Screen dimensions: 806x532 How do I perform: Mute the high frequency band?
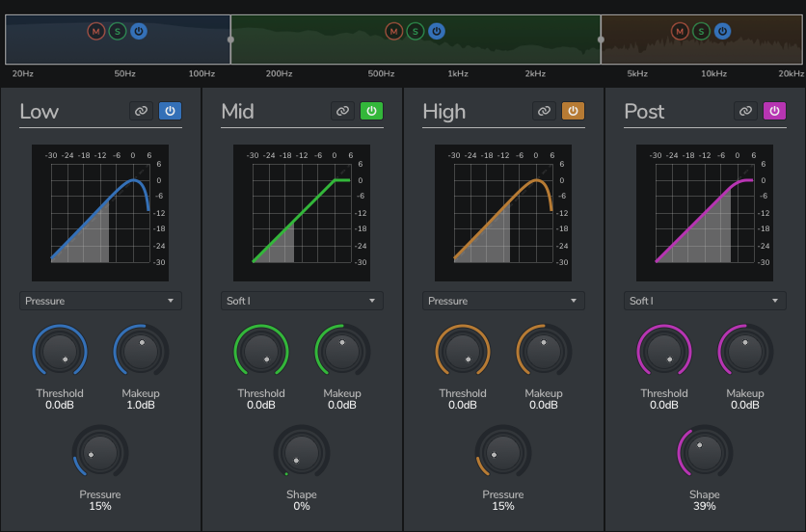680,32
